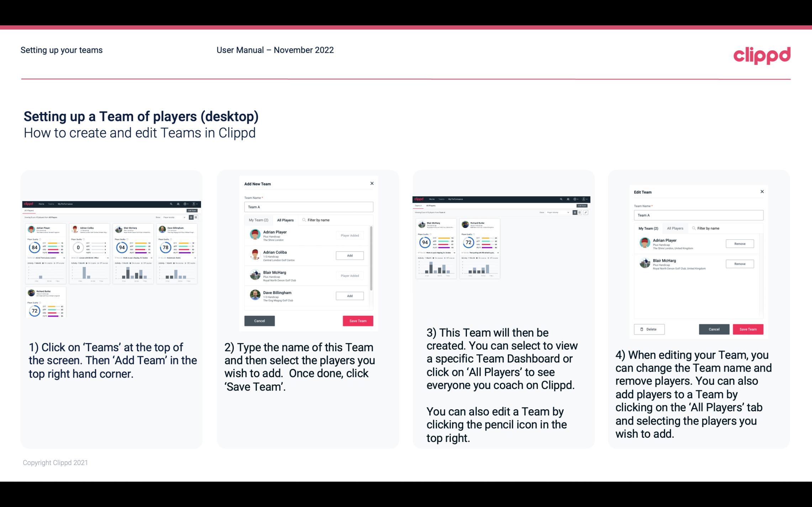The width and height of the screenshot is (812, 507).
Task: Click the close X on Add New Team dialog
Action: tap(371, 184)
